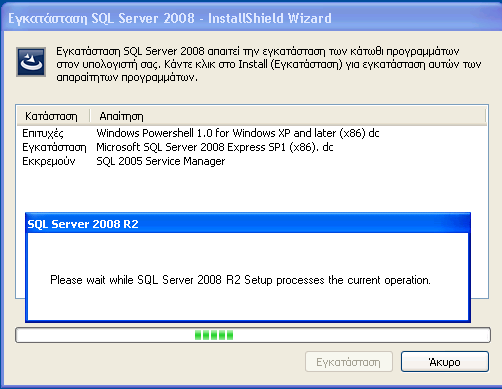
Task: Click the blank area of the requirements list
Action: click(252, 190)
